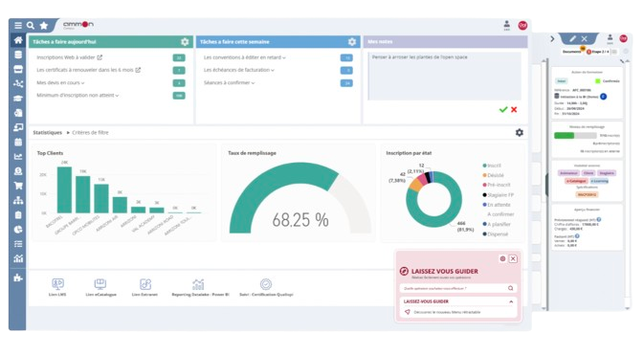
Task: Collapse the LAISSEZ-VOUS GUIDER section chevron
Action: click(x=511, y=301)
